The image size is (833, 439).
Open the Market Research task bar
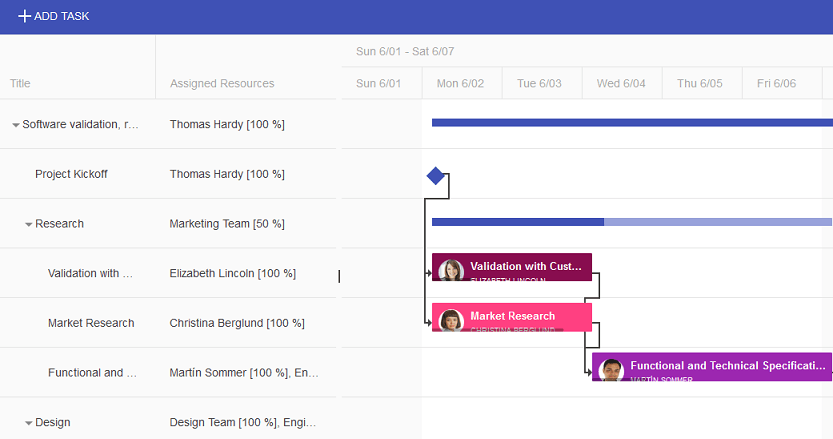[x=512, y=317]
